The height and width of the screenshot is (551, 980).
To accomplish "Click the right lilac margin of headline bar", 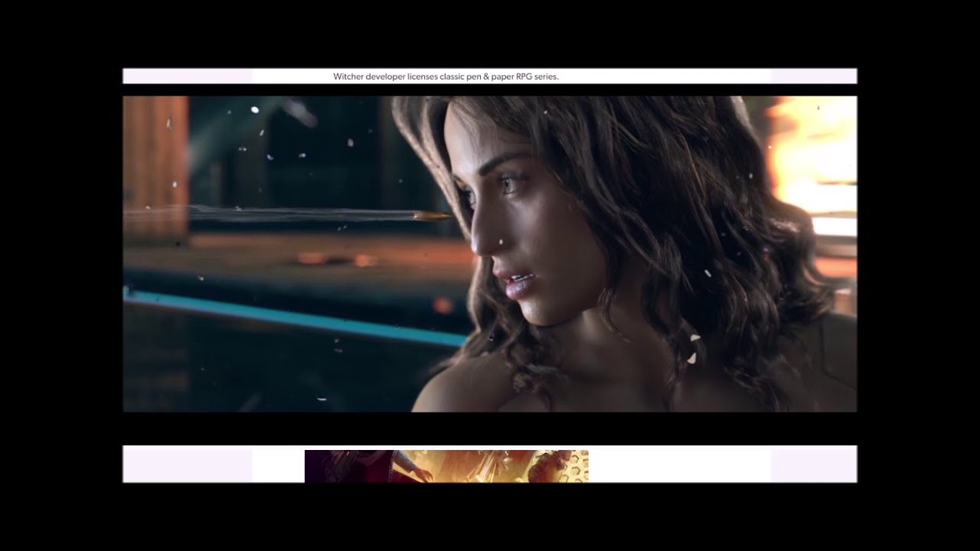I will [813, 77].
